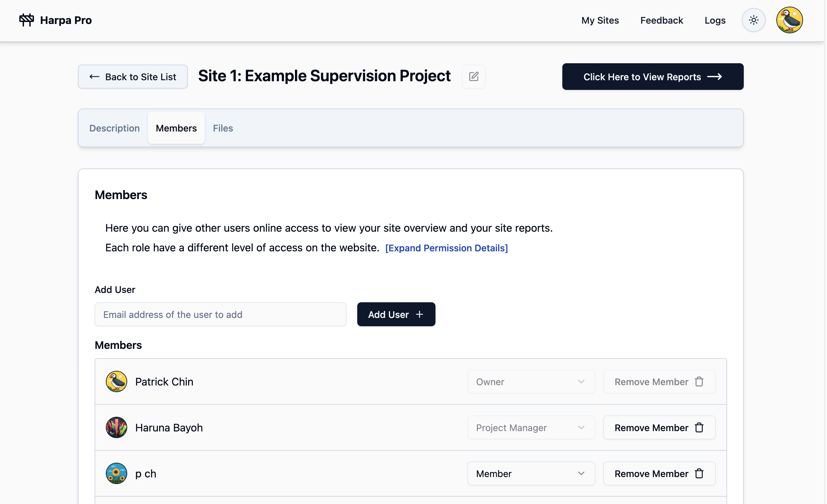Viewport: 827px width, 504px height.
Task: Open My Sites in the navigation
Action: [600, 20]
